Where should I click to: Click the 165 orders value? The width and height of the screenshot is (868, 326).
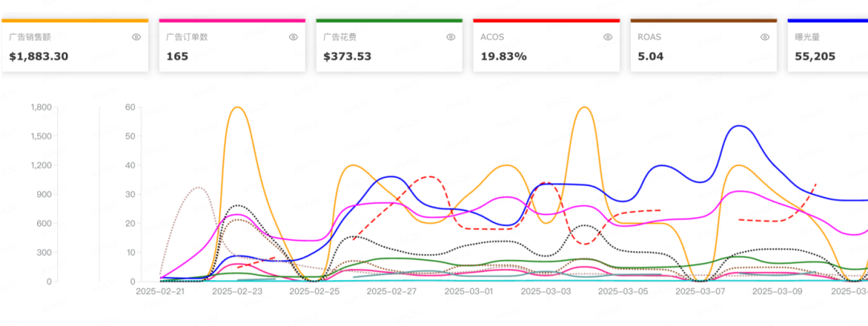click(178, 56)
